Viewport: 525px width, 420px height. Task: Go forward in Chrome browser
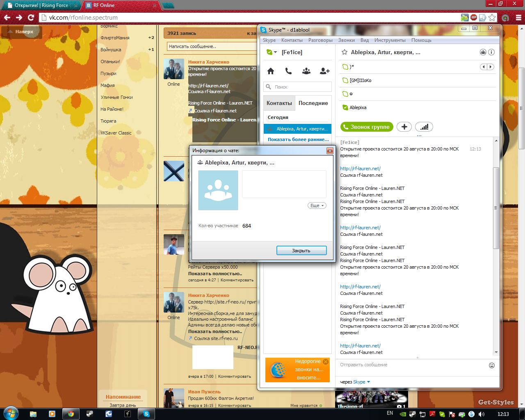point(19,18)
